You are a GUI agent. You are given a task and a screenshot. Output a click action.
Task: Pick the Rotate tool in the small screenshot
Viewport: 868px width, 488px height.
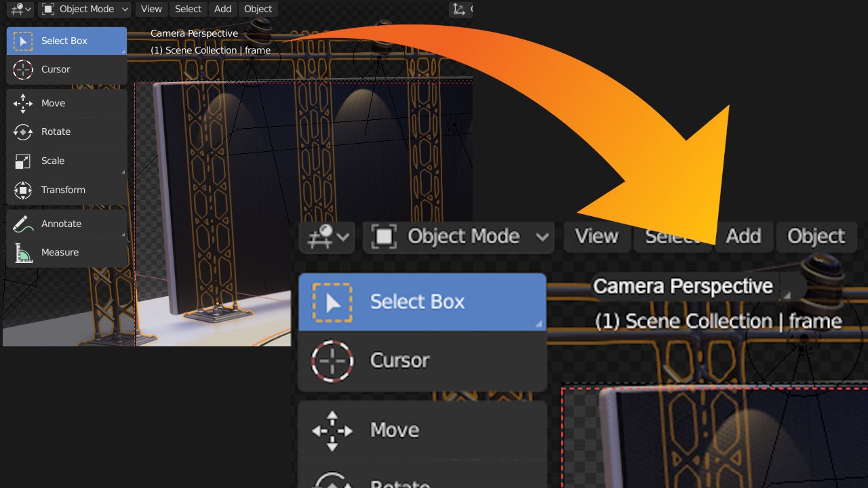coord(66,131)
